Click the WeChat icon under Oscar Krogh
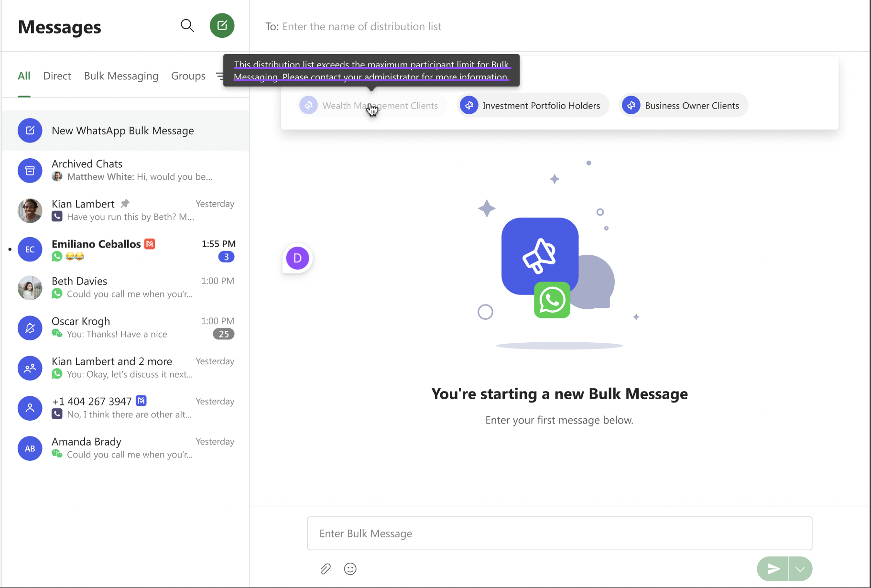 pos(57,334)
